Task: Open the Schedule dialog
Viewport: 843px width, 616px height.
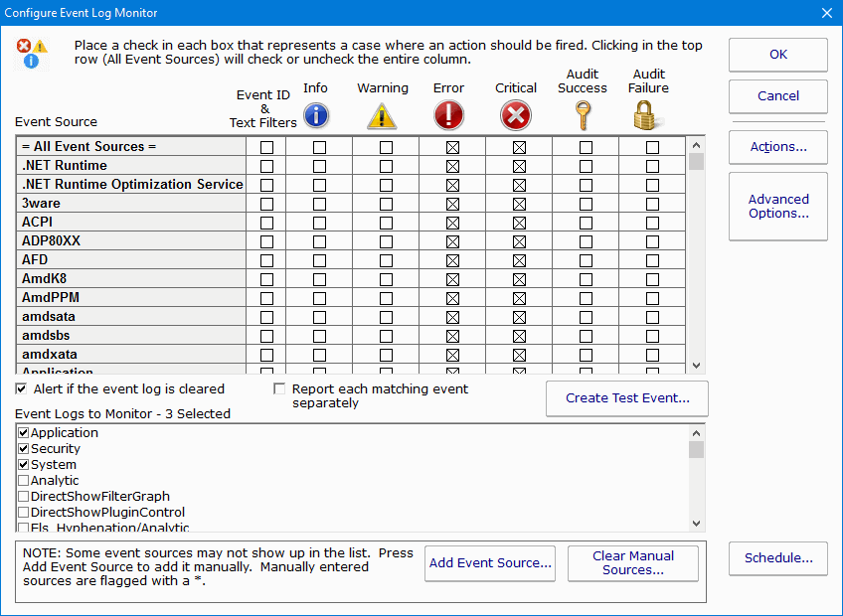Action: [x=777, y=558]
